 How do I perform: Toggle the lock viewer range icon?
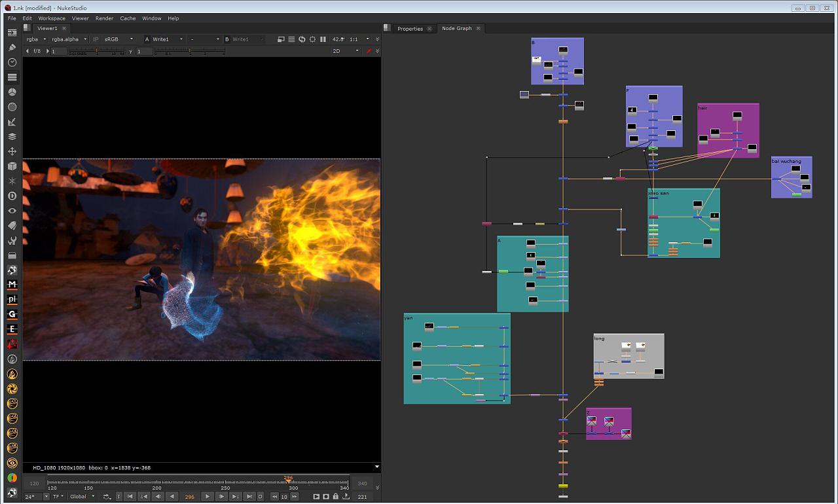click(x=336, y=497)
